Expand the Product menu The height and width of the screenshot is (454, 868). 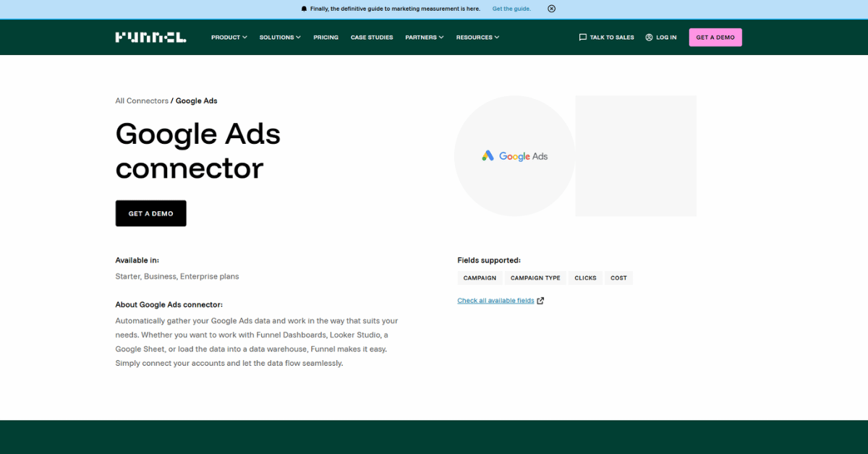[x=229, y=37]
